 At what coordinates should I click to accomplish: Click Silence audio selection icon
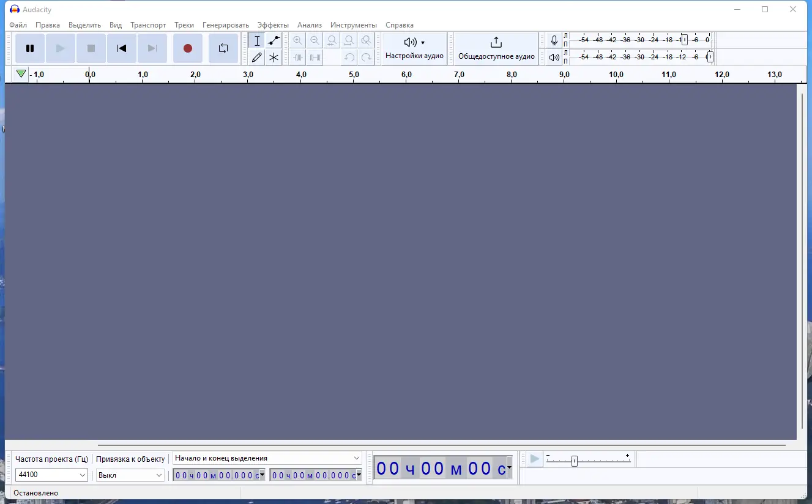click(315, 57)
